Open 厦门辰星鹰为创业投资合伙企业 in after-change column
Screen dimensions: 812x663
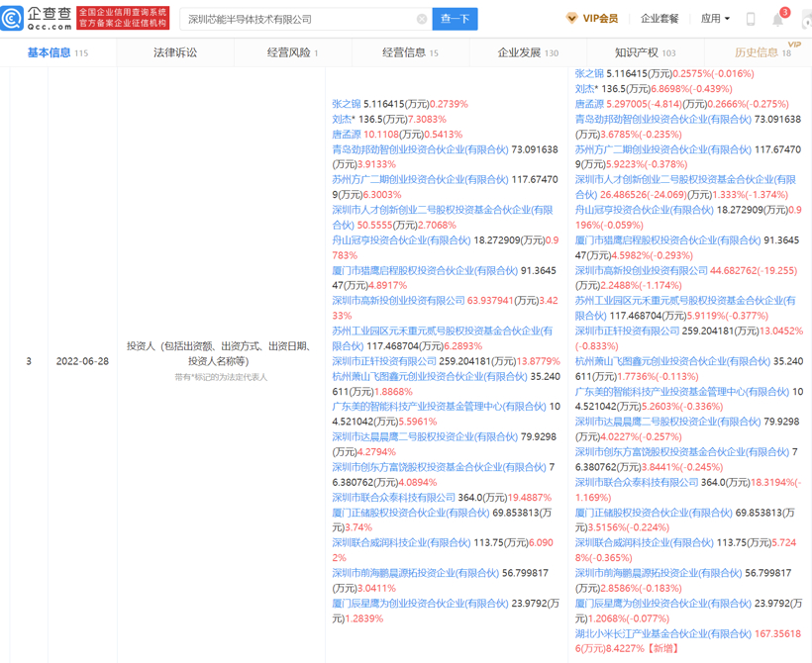[662, 604]
